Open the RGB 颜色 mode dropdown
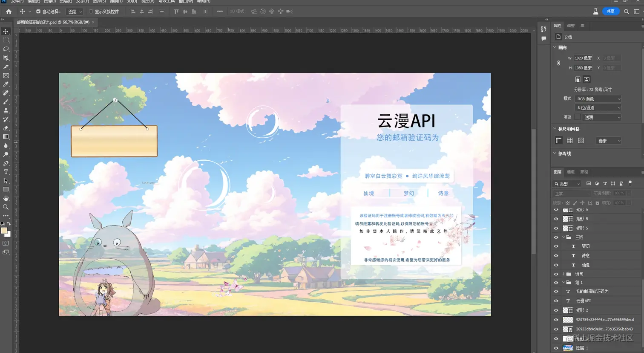The width and height of the screenshot is (644, 353). pyautogui.click(x=598, y=99)
